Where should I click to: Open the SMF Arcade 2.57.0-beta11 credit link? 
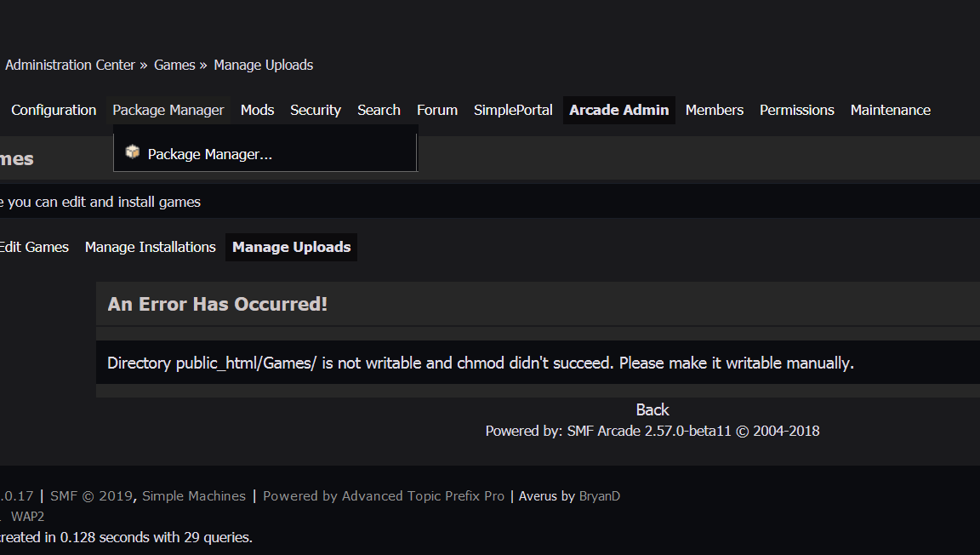649,431
